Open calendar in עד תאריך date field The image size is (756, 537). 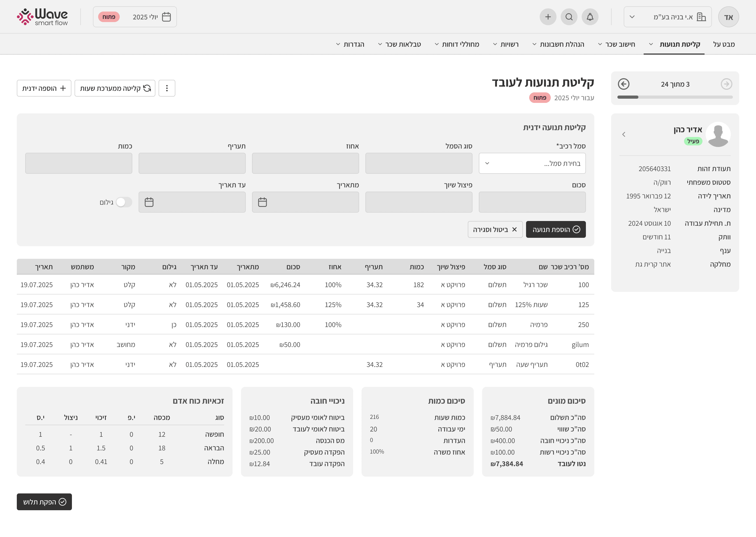(149, 202)
